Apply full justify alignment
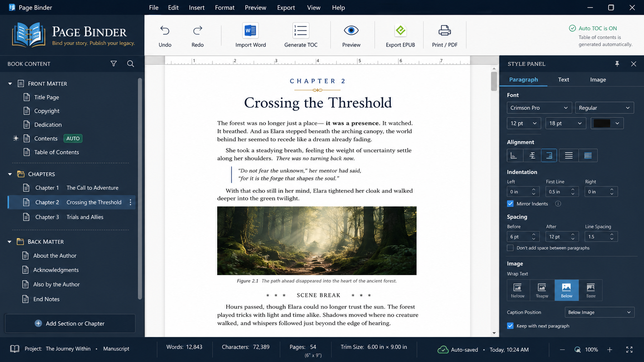 pyautogui.click(x=588, y=155)
